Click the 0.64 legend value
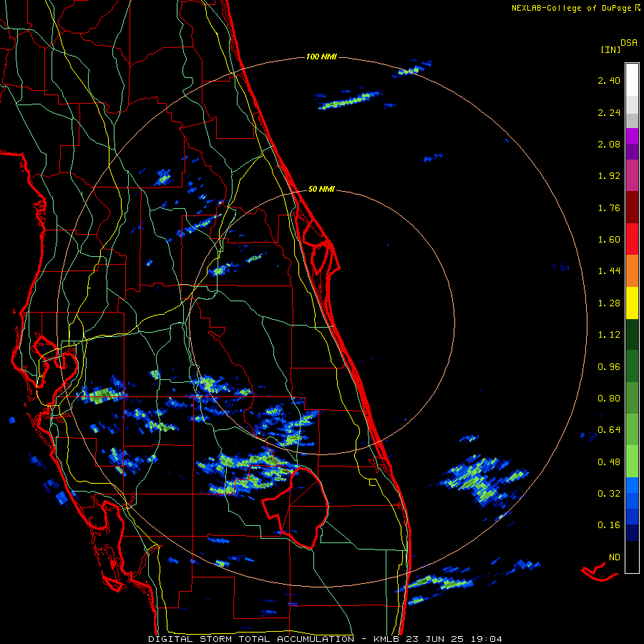 [x=609, y=430]
